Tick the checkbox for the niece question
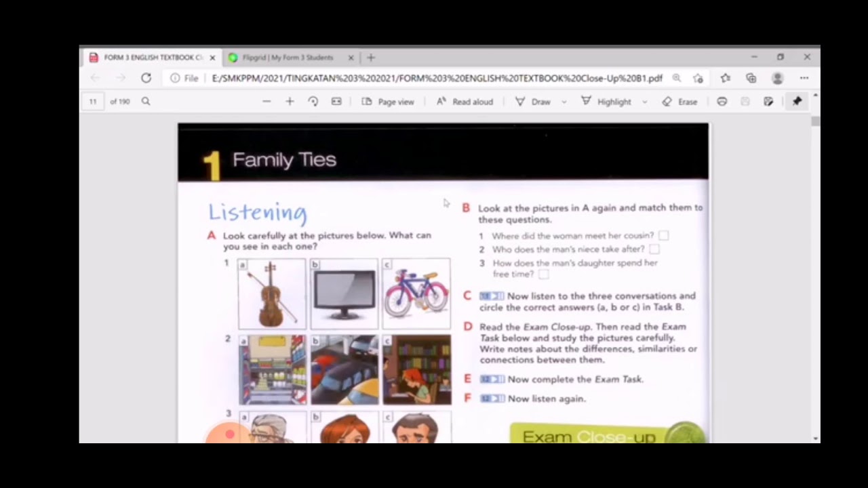Image resolution: width=868 pixels, height=488 pixels. pyautogui.click(x=654, y=249)
